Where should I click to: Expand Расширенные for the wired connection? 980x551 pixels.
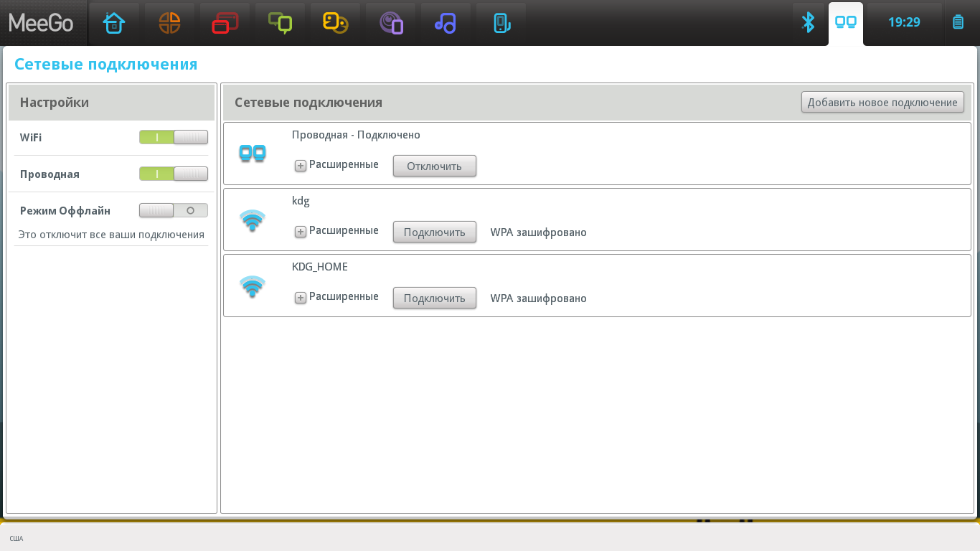click(336, 165)
